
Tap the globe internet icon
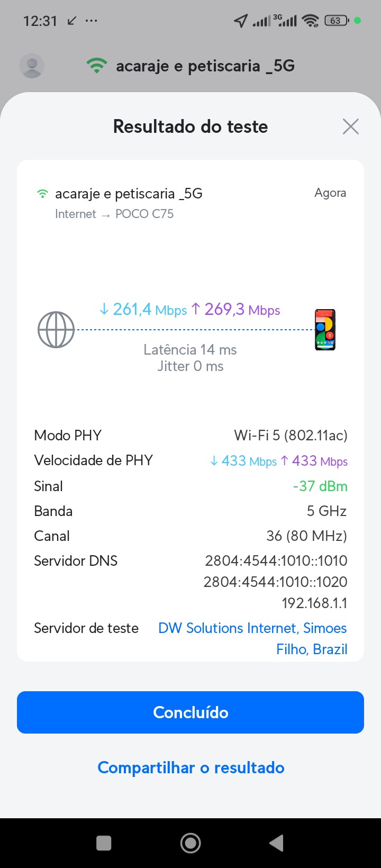tap(56, 330)
